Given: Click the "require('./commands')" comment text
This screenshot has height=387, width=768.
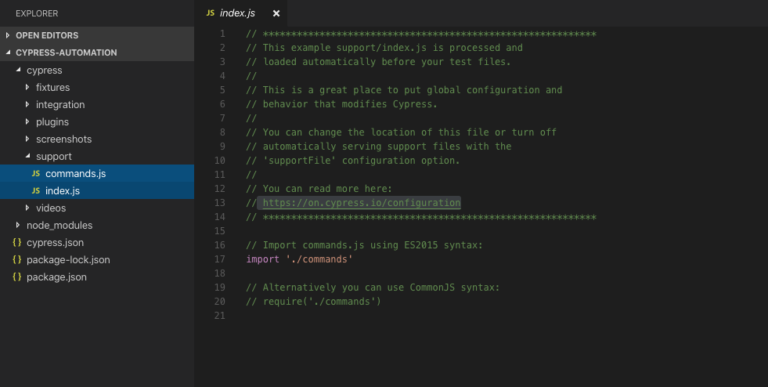Looking at the screenshot, I should (x=322, y=301).
